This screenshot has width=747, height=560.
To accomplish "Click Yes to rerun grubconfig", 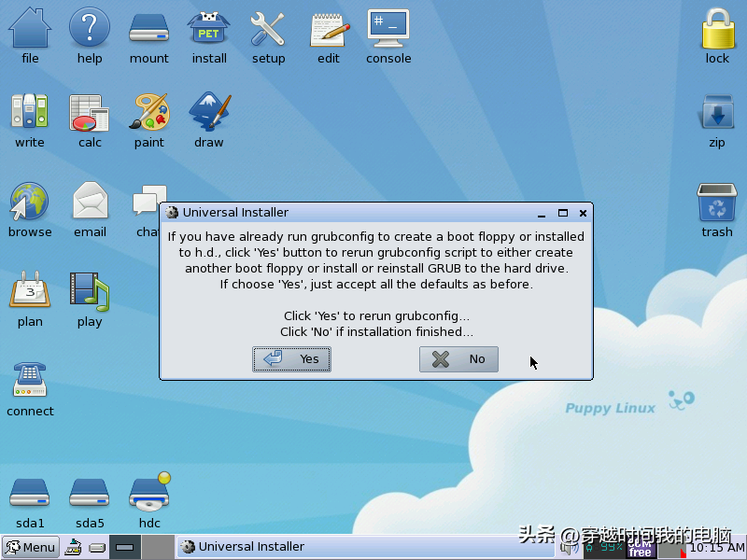I will [x=291, y=359].
